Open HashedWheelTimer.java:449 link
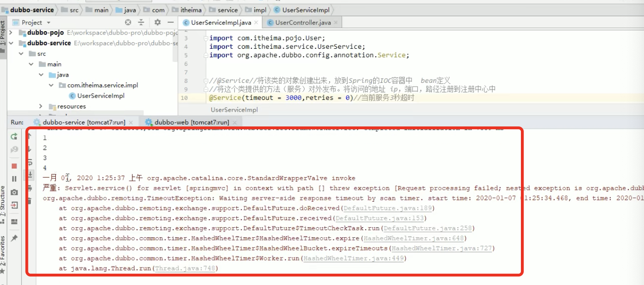This screenshot has height=285, width=644. (x=353, y=258)
